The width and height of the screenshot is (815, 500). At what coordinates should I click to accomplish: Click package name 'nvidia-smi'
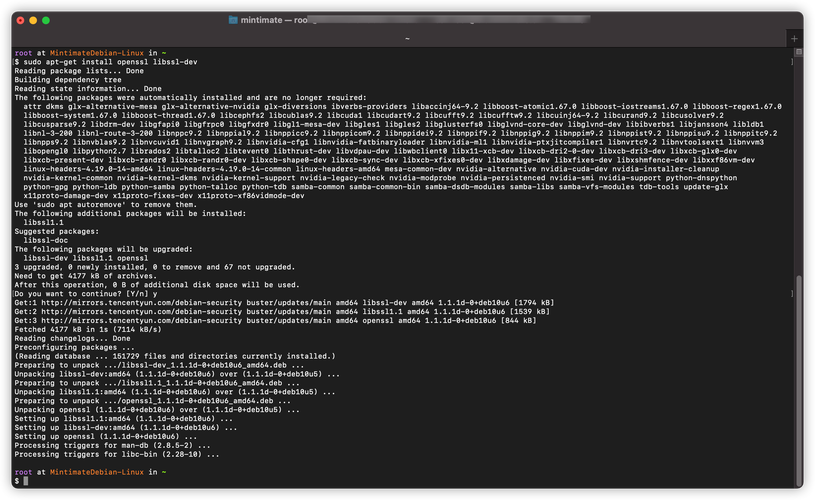pos(572,178)
